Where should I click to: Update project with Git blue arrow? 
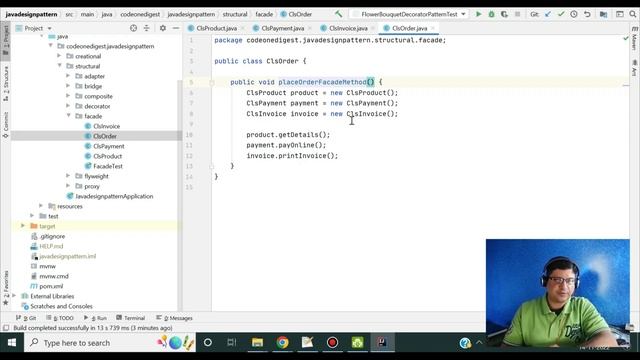[x=548, y=14]
